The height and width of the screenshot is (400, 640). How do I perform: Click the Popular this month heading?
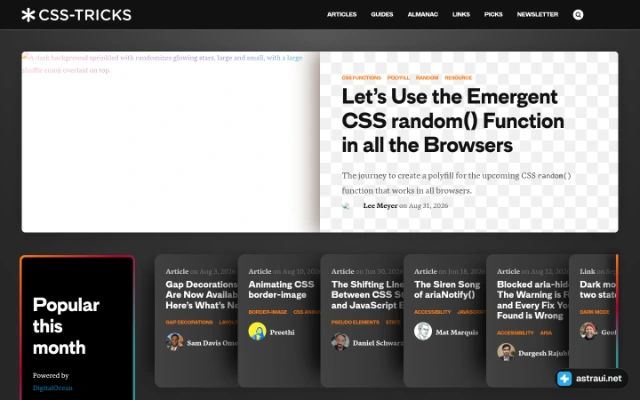(x=66, y=326)
